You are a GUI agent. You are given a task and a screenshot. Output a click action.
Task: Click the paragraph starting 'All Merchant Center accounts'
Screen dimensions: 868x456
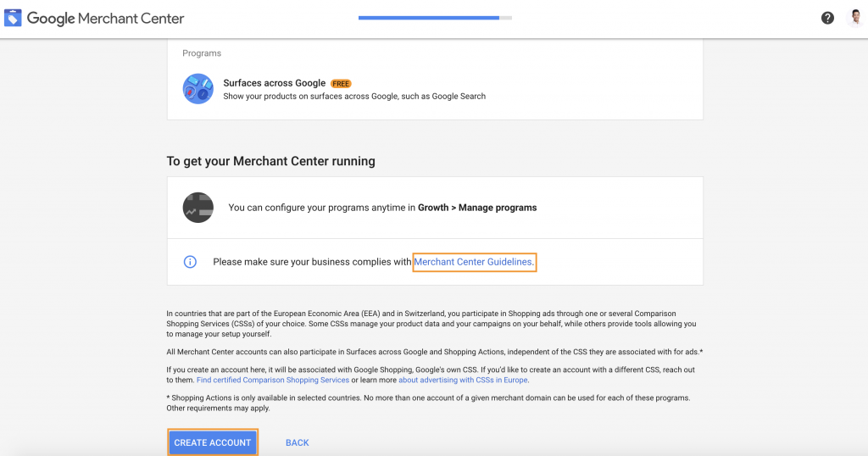[435, 352]
